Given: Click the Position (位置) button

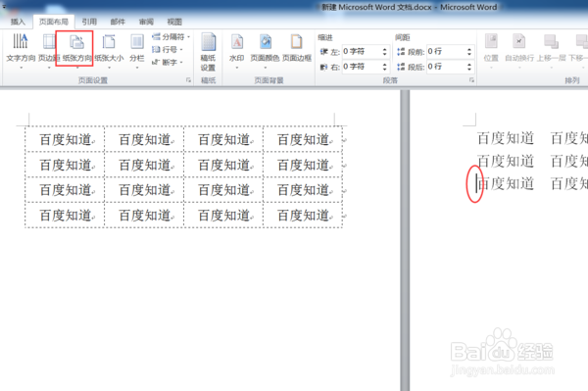Looking at the screenshot, I should point(491,51).
